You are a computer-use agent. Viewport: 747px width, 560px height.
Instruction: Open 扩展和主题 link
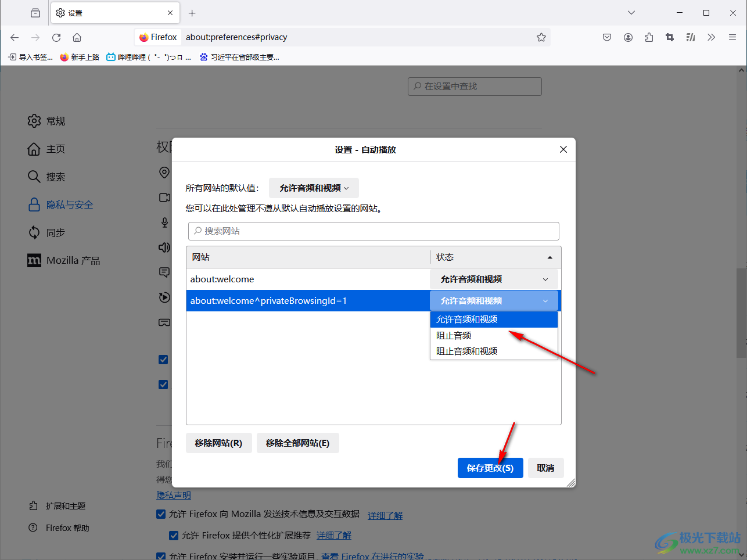point(58,506)
